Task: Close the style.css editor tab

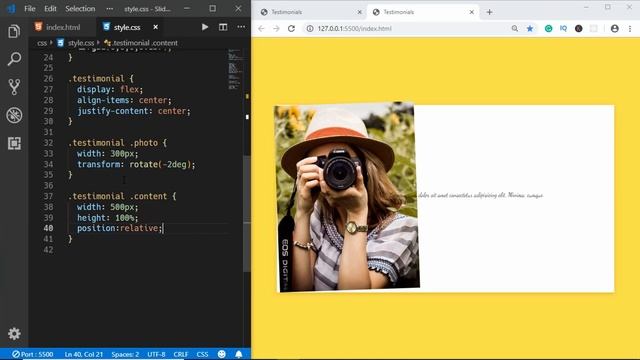Action: pyautogui.click(x=156, y=27)
